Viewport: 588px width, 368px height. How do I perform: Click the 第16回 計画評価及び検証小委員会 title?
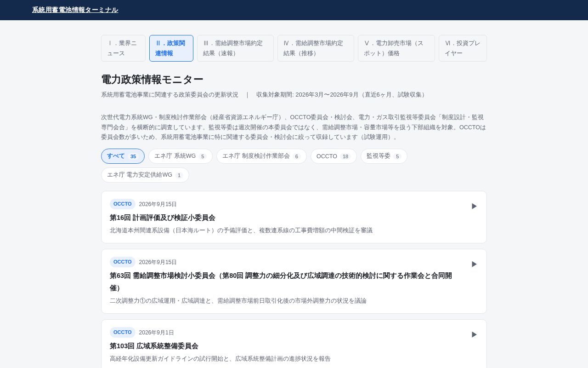[x=163, y=218]
